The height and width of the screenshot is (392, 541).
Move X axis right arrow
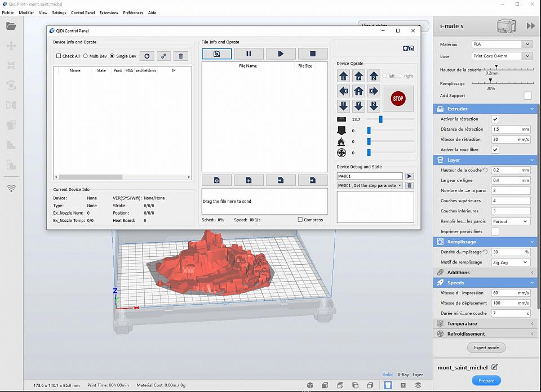(374, 91)
